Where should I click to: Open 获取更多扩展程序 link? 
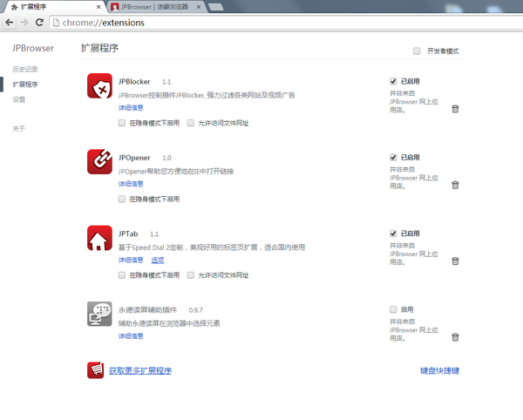tap(139, 370)
